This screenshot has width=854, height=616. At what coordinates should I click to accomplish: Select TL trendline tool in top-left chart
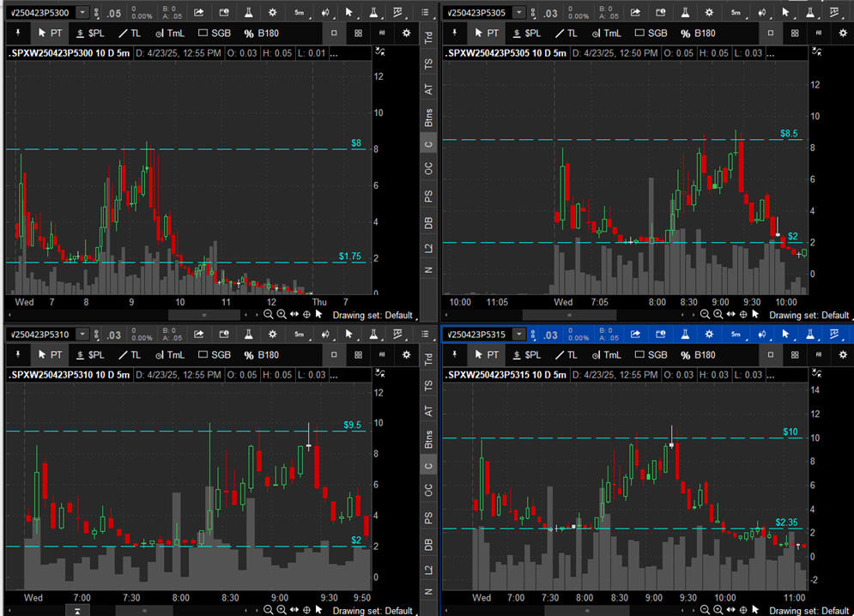tap(130, 33)
